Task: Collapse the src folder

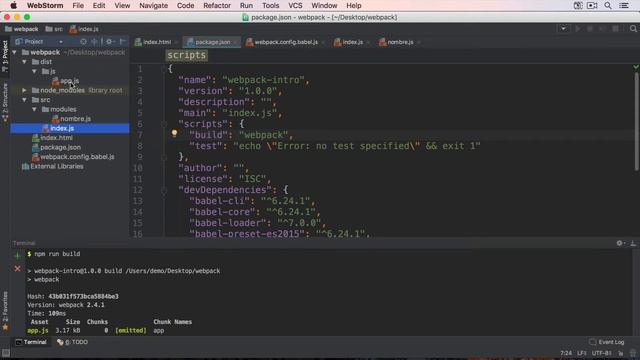Action: pos(24,100)
